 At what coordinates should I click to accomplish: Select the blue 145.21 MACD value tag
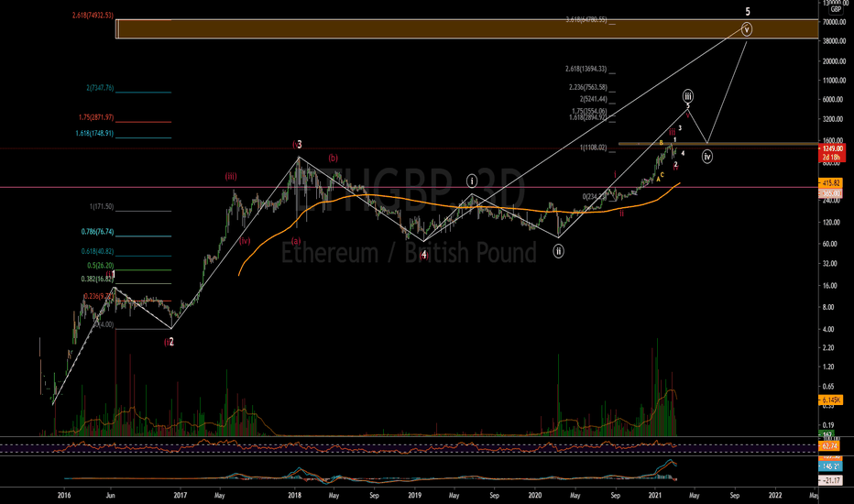830,466
